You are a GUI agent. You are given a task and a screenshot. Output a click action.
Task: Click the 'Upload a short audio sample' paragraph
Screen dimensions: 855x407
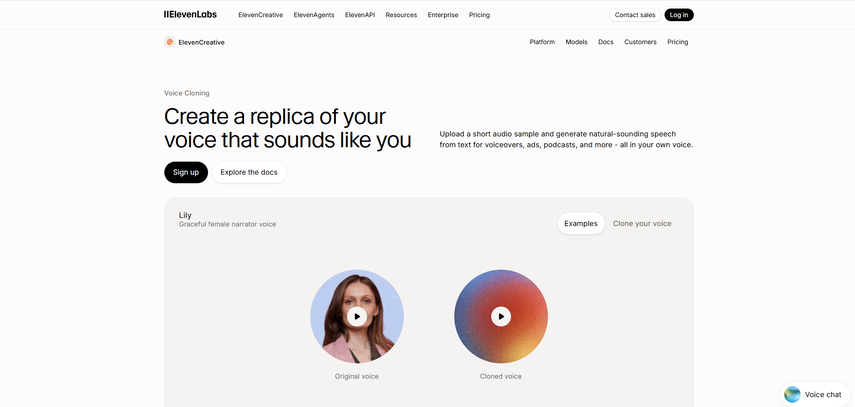(x=566, y=140)
